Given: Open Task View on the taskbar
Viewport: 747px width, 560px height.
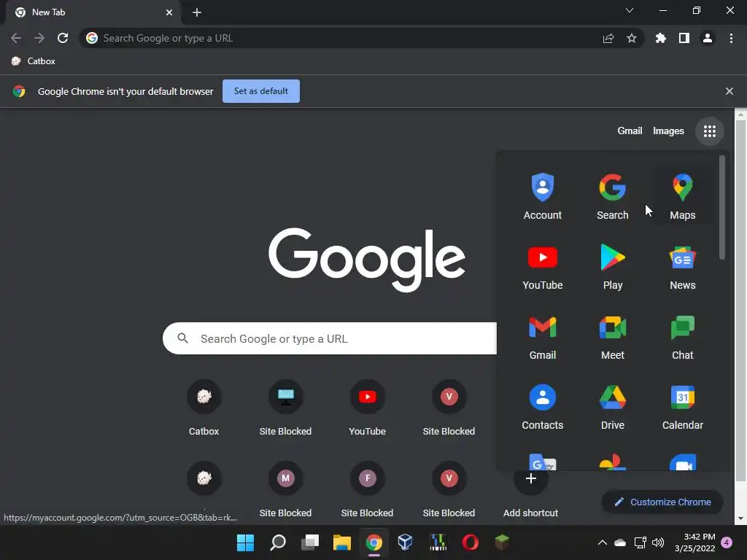Looking at the screenshot, I should tap(309, 542).
